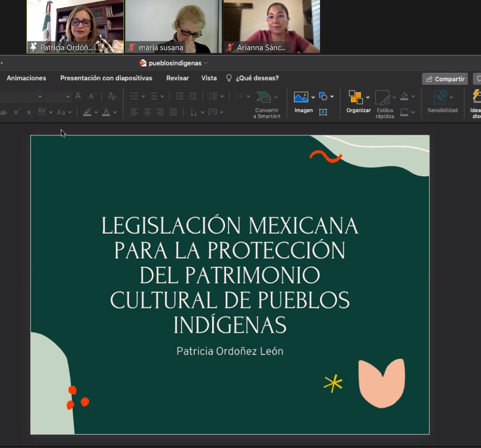Click the Organizar arrange icon
Viewport: 481px width, 448px height.
pos(356,97)
